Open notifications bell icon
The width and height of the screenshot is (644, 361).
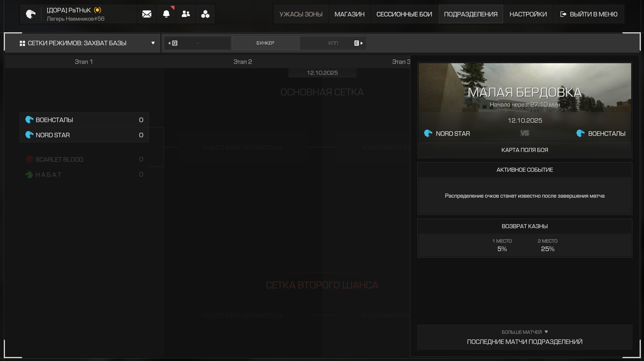(166, 14)
